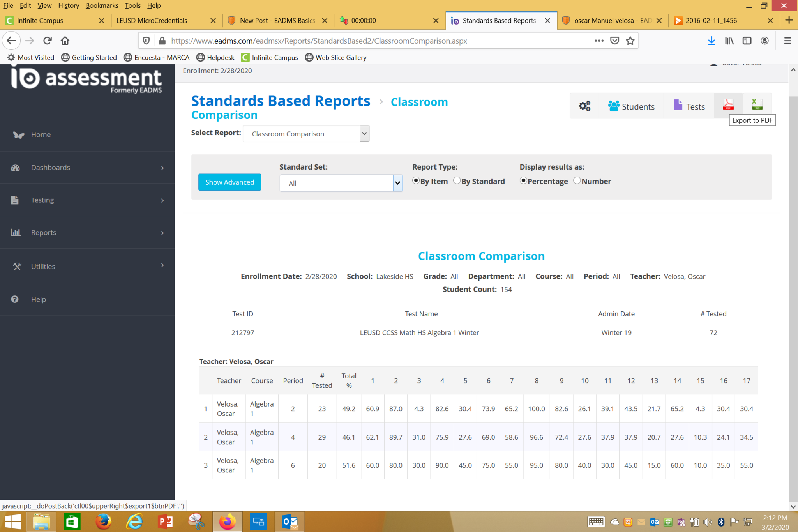Open the gears settings icon
The image size is (798, 532).
tap(584, 106)
